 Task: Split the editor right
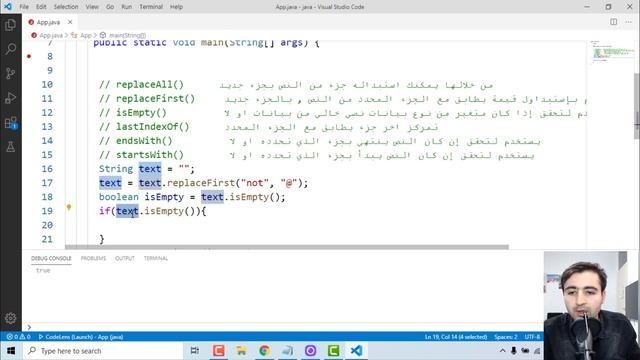click(613, 22)
